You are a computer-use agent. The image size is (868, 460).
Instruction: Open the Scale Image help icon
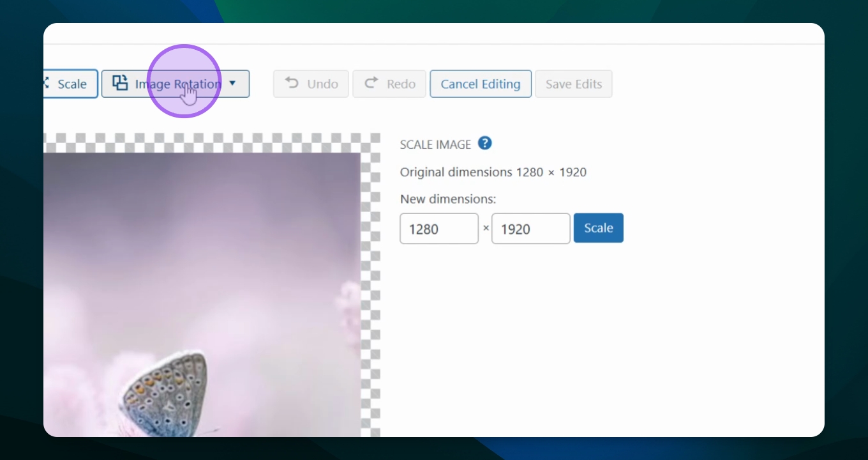tap(485, 143)
